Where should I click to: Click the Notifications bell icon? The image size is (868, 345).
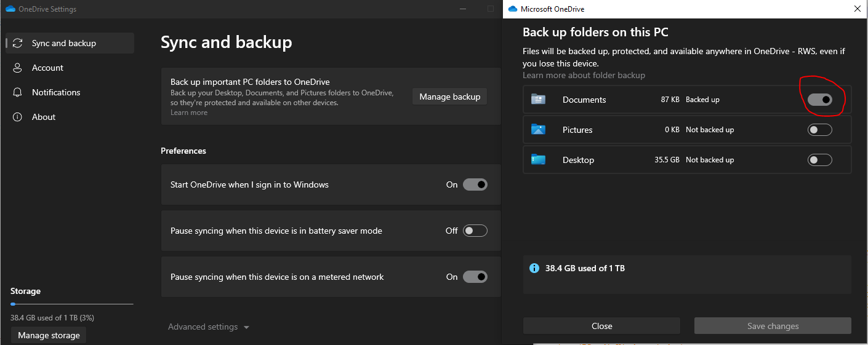click(18, 92)
